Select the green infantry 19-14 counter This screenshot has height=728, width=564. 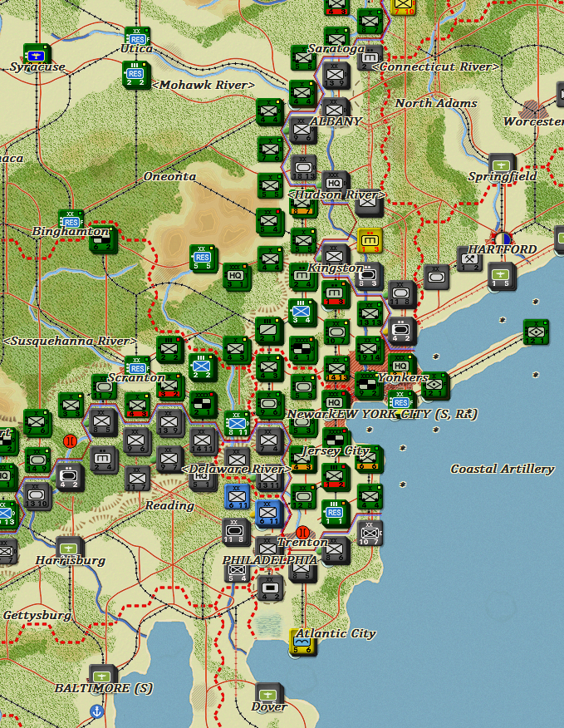click(x=369, y=349)
